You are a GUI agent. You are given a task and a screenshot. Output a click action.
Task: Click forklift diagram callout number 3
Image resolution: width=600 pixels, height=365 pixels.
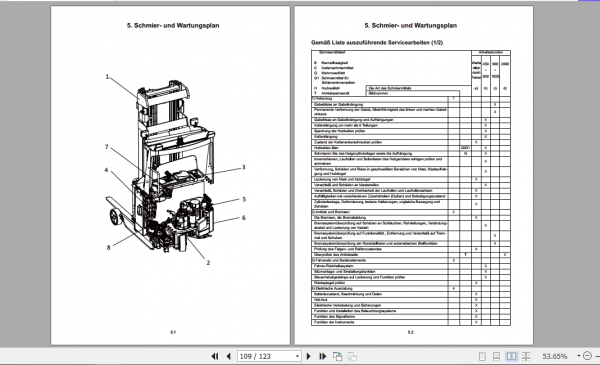243,167
